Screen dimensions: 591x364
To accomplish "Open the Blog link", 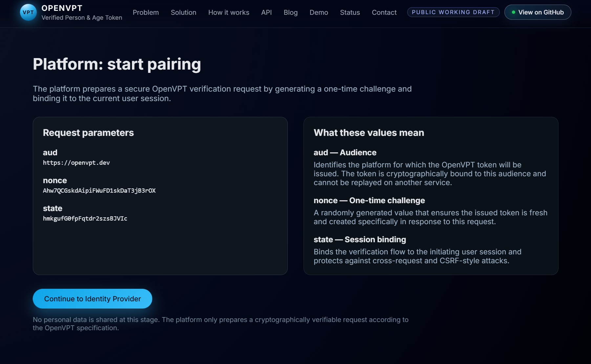I will point(290,12).
